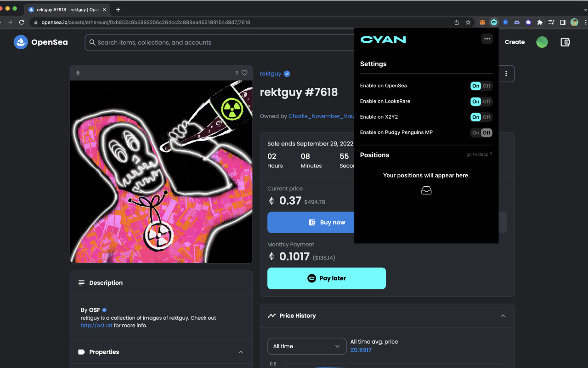This screenshot has height=368, width=588.
Task: Click the rektguy verified badge
Action: [x=287, y=74]
